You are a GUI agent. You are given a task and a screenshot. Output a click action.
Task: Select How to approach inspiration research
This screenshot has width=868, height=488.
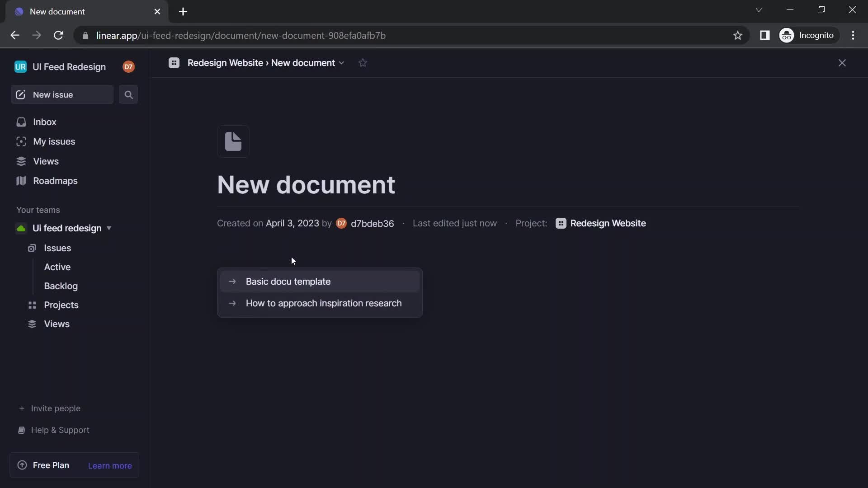(320, 303)
